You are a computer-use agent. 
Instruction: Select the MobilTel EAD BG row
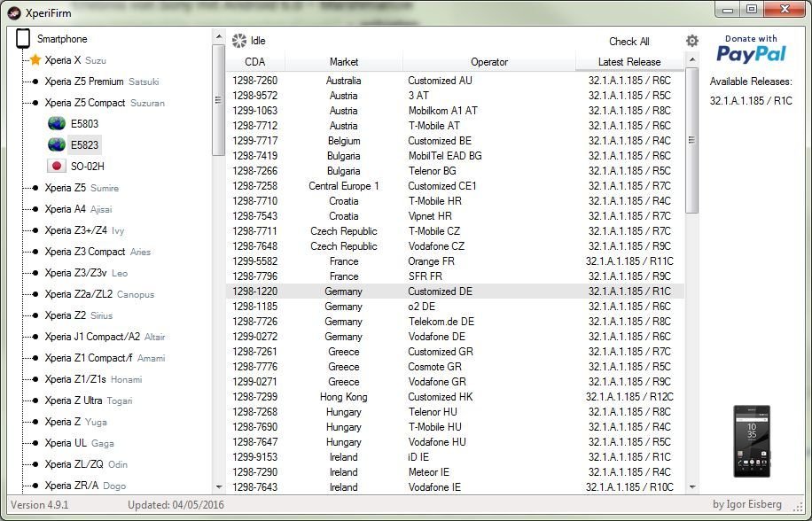[455, 156]
